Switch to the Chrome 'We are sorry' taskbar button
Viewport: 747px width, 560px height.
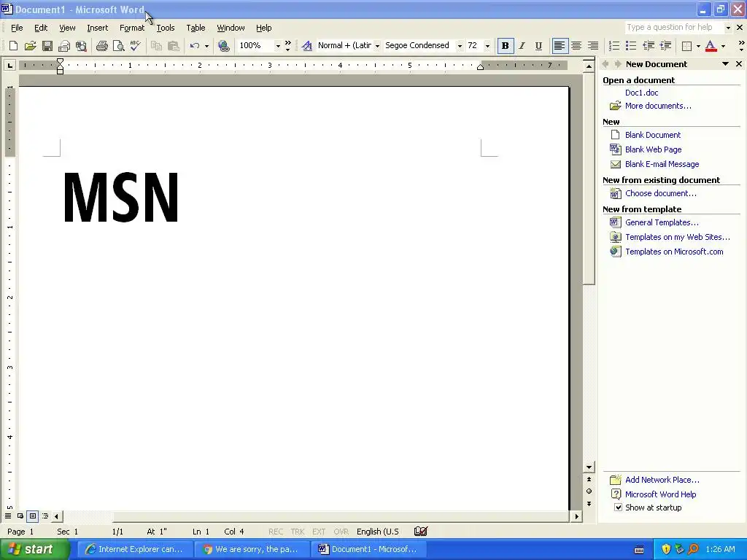[x=252, y=550]
